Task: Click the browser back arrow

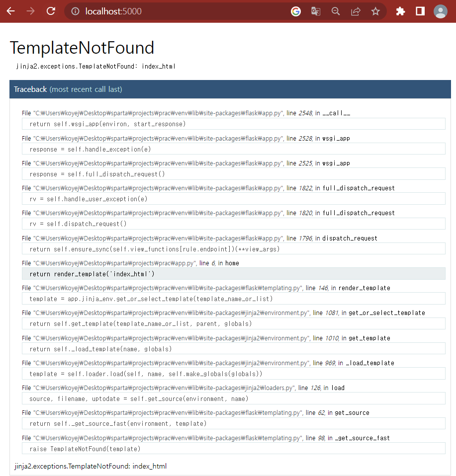Action: click(10, 11)
